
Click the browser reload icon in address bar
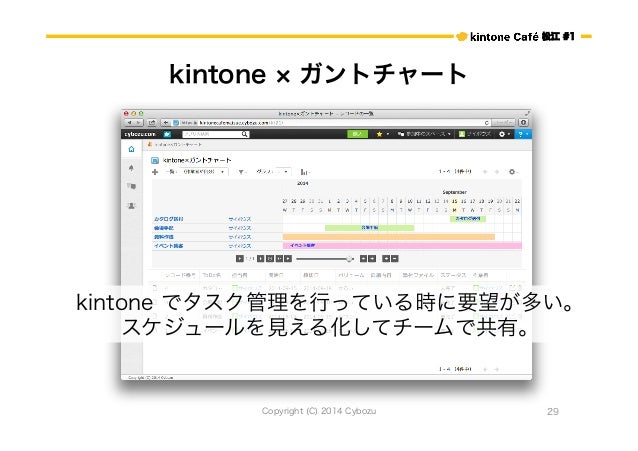tap(487, 123)
